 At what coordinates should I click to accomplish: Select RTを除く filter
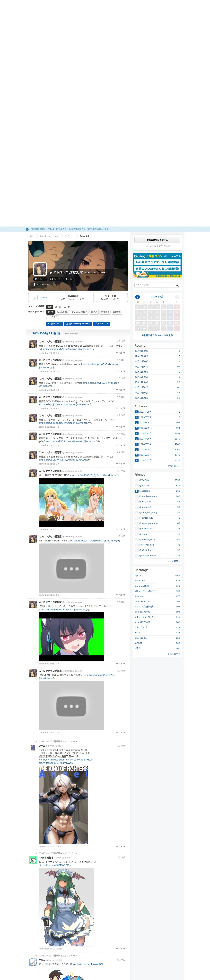coord(105,312)
